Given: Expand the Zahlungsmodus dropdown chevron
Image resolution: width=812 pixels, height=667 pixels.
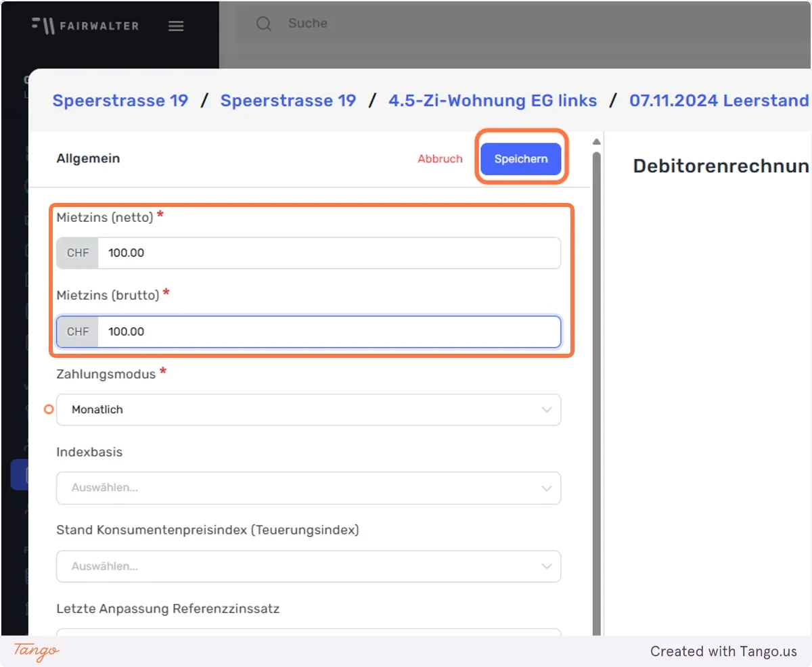Looking at the screenshot, I should tap(547, 410).
